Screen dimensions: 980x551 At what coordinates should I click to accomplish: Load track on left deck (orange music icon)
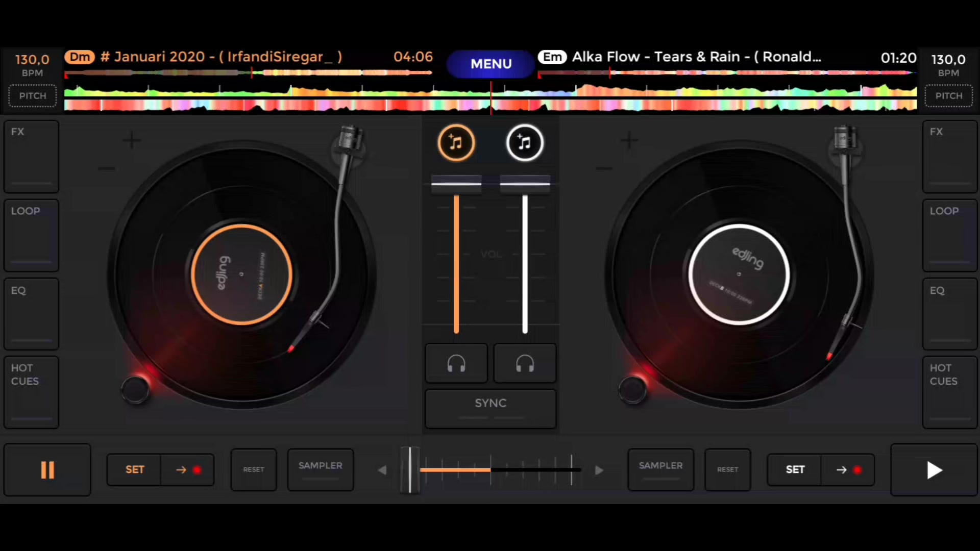click(456, 143)
